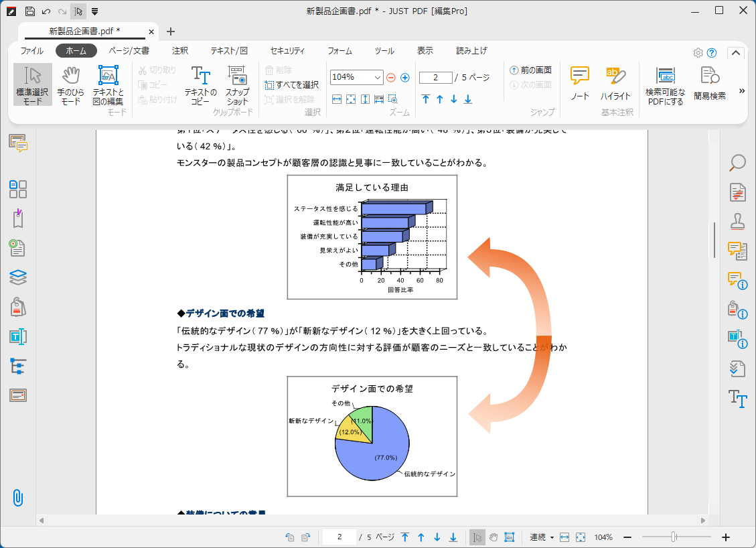Switch to the ツール tab

pyautogui.click(x=384, y=51)
